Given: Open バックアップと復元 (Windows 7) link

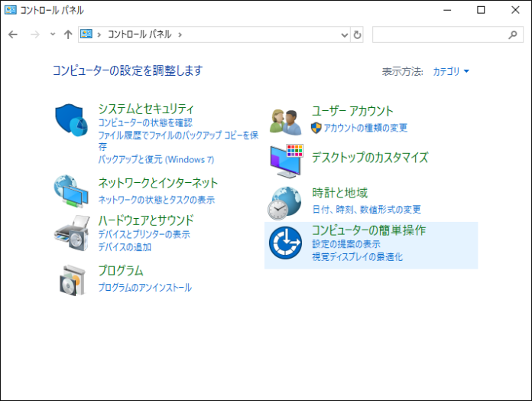Looking at the screenshot, I should pos(156,159).
